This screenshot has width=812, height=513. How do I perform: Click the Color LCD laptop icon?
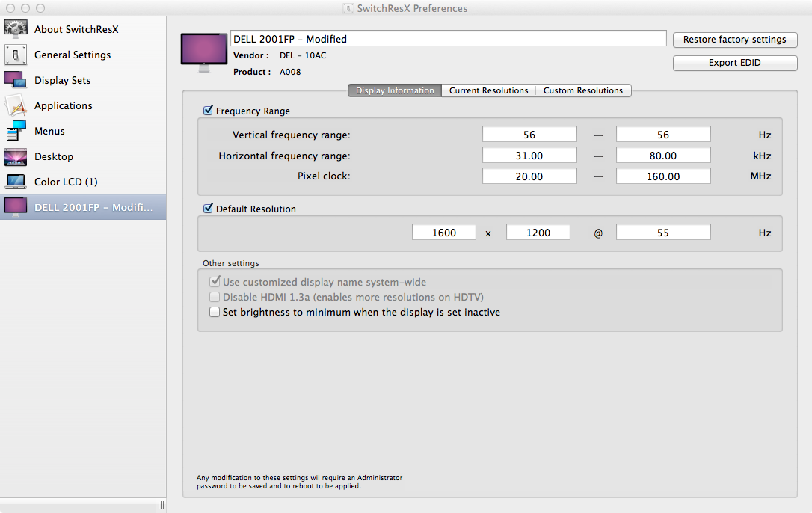pos(16,182)
